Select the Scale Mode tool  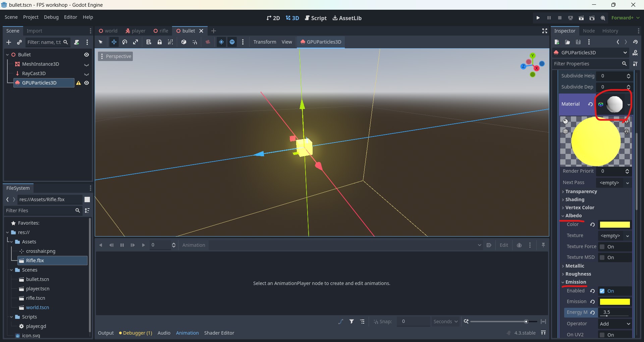click(x=136, y=42)
